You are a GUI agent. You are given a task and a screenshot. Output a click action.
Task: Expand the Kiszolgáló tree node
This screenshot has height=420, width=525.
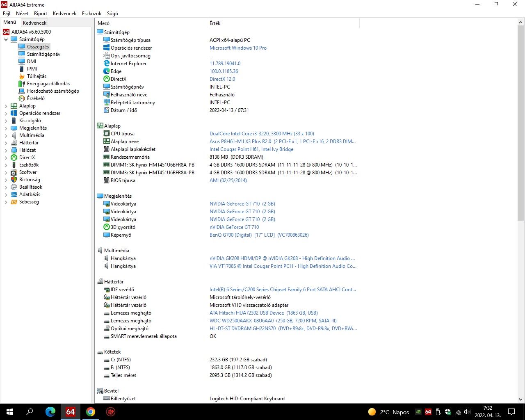[x=6, y=121]
